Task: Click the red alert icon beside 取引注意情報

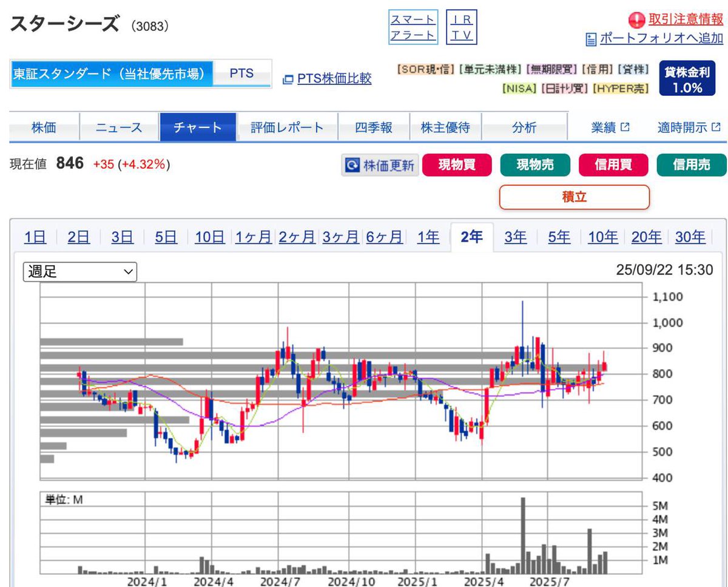Action: coord(636,19)
